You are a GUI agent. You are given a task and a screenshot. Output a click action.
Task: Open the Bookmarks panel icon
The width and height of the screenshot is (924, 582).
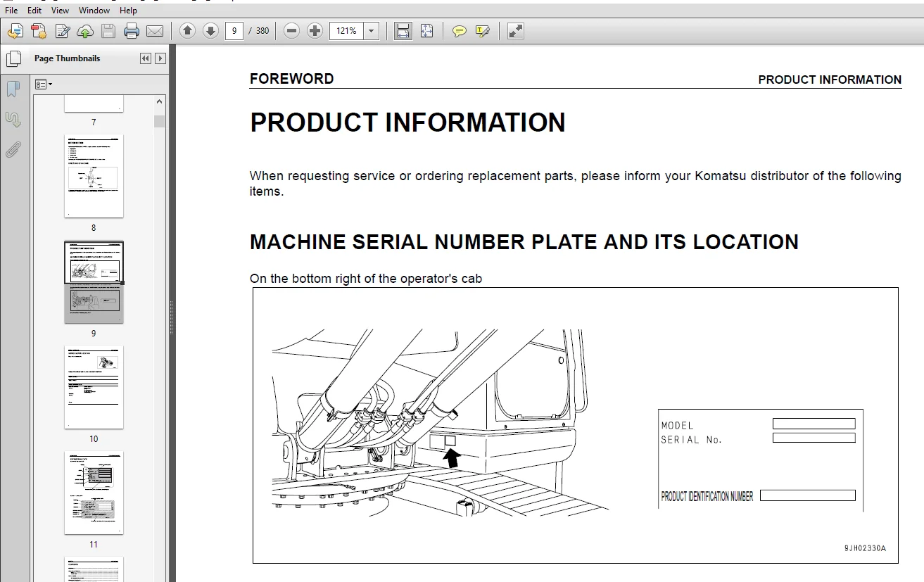click(x=13, y=89)
